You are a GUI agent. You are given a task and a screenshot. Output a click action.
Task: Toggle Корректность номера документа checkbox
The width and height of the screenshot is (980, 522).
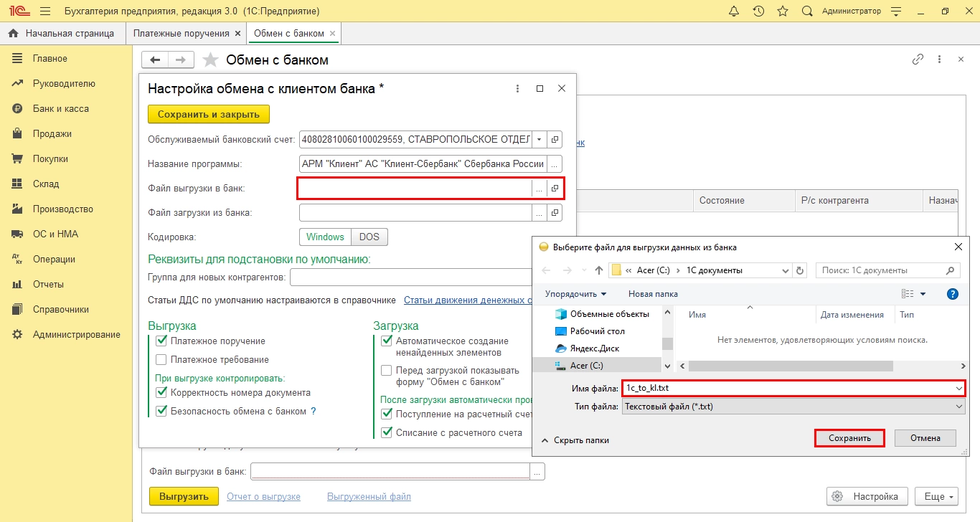(161, 393)
